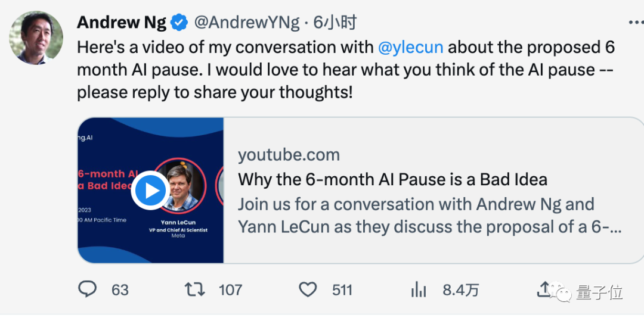Click the video thumbnail Yann LeCun portrait
The image size is (644, 321).
coord(186,186)
